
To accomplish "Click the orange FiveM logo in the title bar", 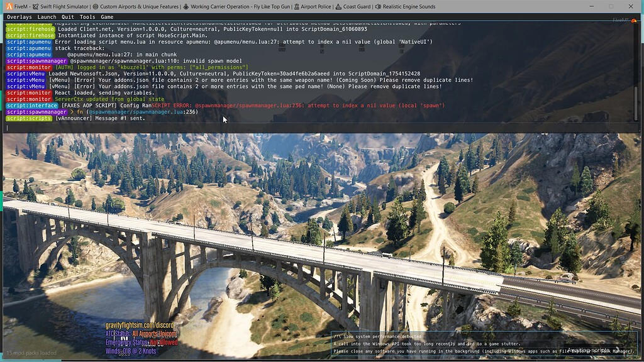I will [x=9, y=7].
